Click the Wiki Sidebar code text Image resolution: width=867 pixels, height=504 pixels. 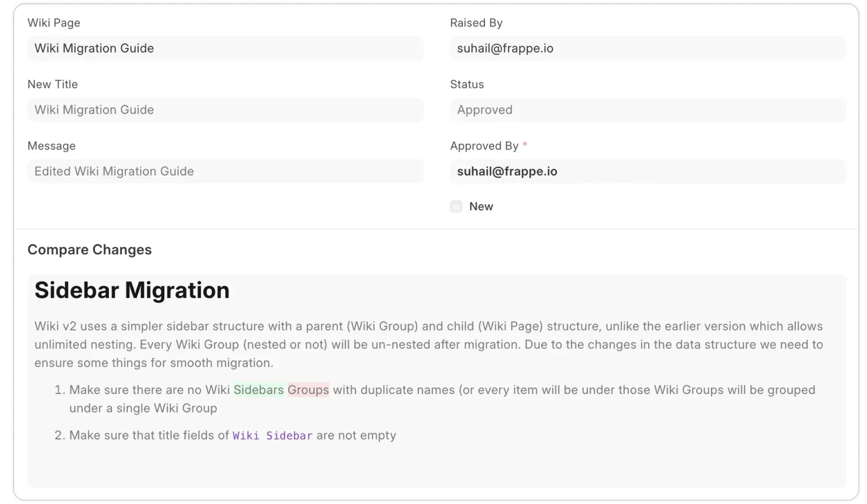tap(272, 435)
